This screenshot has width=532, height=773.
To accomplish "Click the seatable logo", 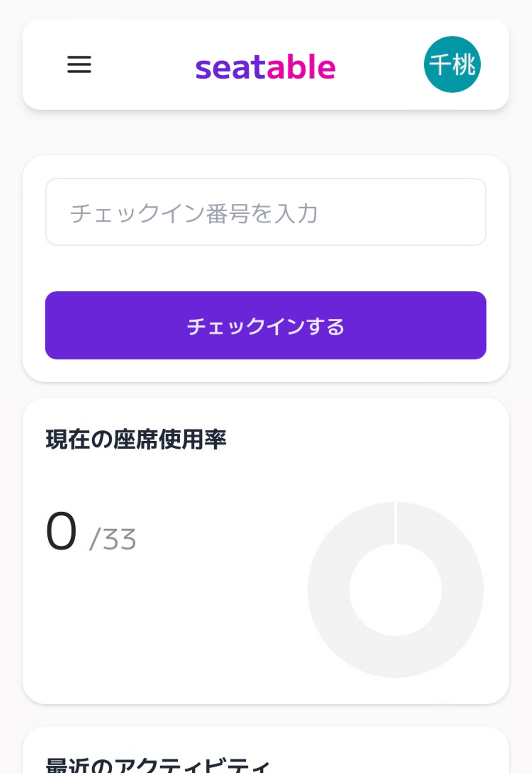I will [265, 67].
